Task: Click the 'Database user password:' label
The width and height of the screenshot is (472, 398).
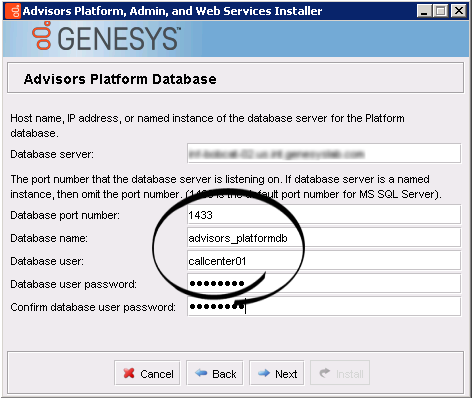Action: 73,284
